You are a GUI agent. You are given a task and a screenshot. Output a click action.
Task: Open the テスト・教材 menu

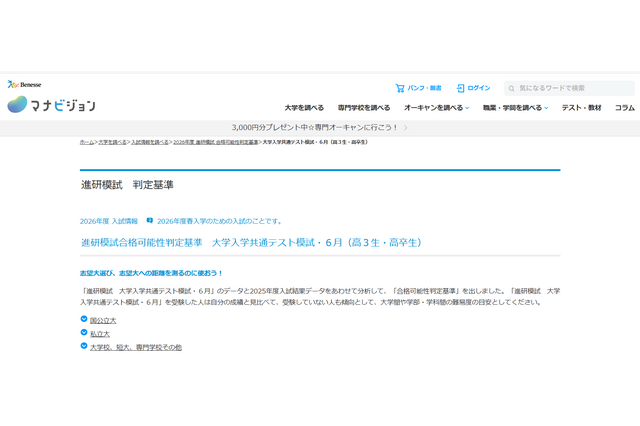tap(581, 108)
